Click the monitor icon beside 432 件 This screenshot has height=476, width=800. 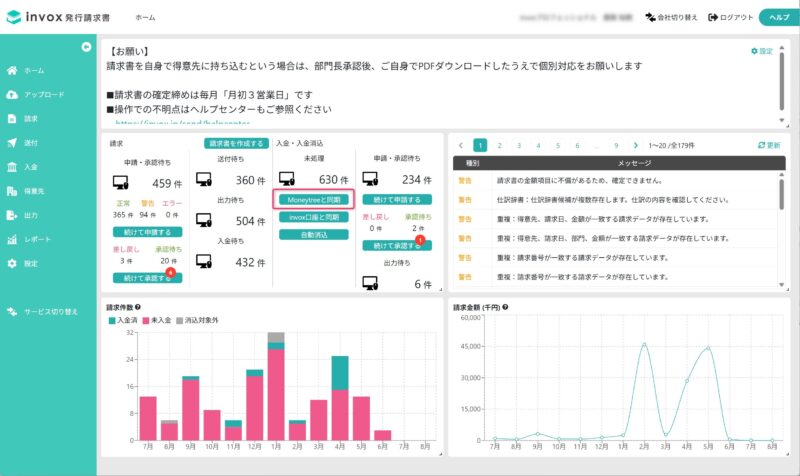(x=204, y=261)
